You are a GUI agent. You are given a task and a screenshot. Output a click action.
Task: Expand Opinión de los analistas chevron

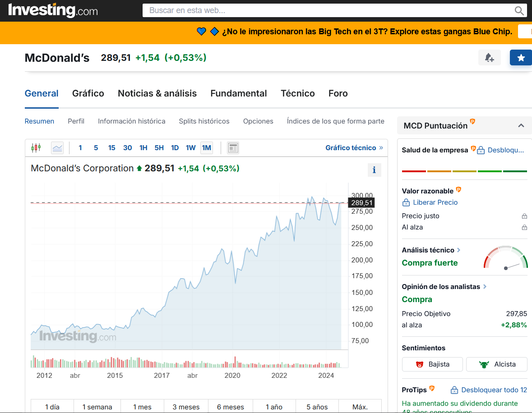click(x=485, y=286)
